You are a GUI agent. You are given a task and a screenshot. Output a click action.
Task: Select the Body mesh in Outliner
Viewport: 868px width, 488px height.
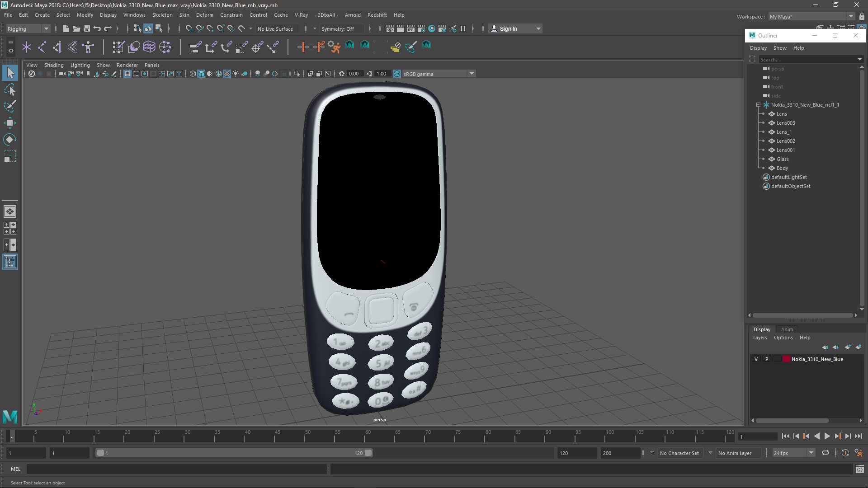point(782,168)
